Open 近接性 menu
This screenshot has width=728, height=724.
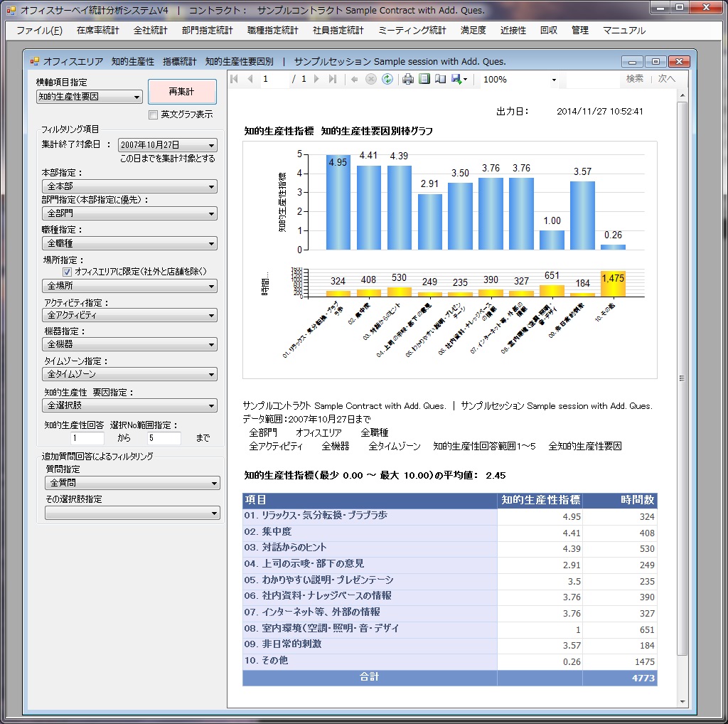tap(513, 31)
